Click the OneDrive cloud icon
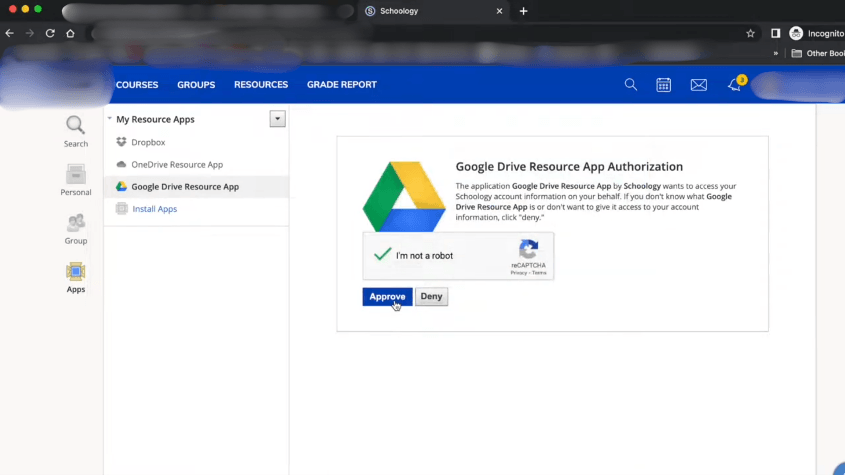The image size is (845, 475). coord(121,164)
